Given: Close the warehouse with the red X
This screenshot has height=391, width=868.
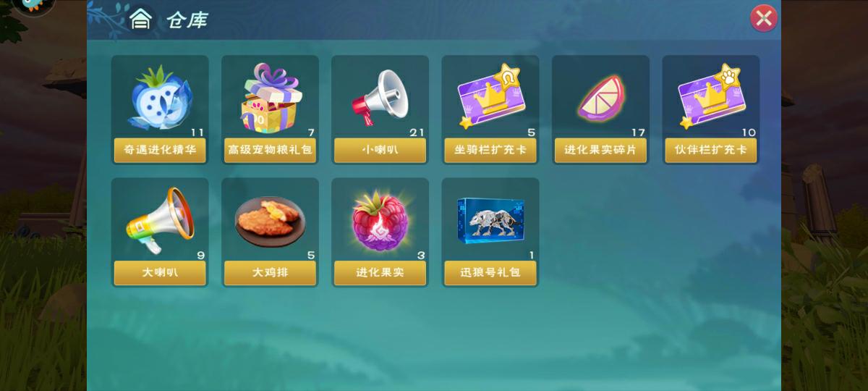Looking at the screenshot, I should pos(764,18).
